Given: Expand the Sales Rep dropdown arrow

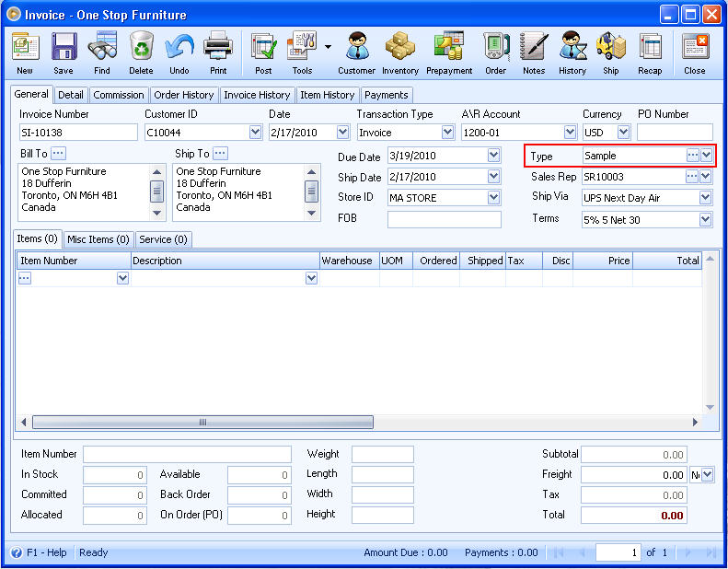Looking at the screenshot, I should coord(706,176).
